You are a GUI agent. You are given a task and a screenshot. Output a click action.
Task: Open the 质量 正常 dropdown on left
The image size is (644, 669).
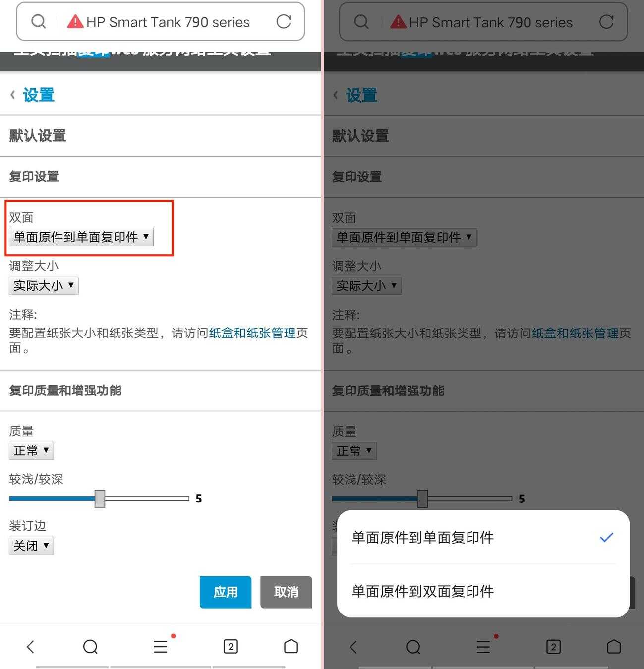pos(31,450)
